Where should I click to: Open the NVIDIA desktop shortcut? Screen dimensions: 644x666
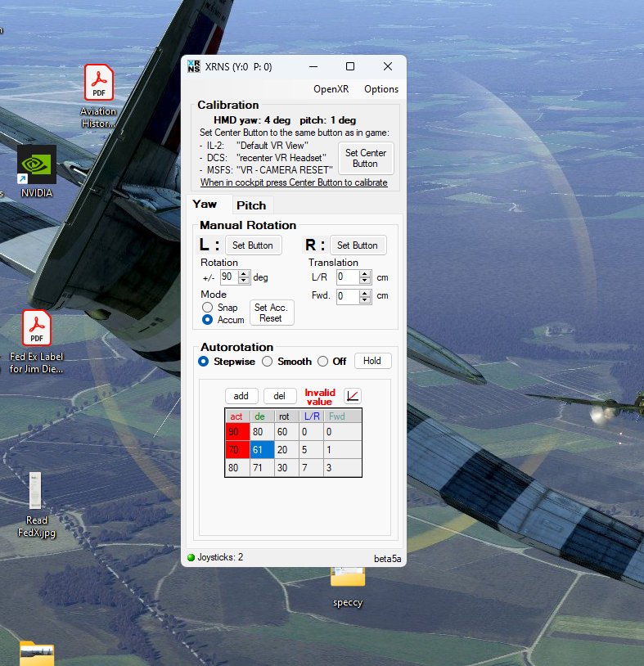point(37,172)
